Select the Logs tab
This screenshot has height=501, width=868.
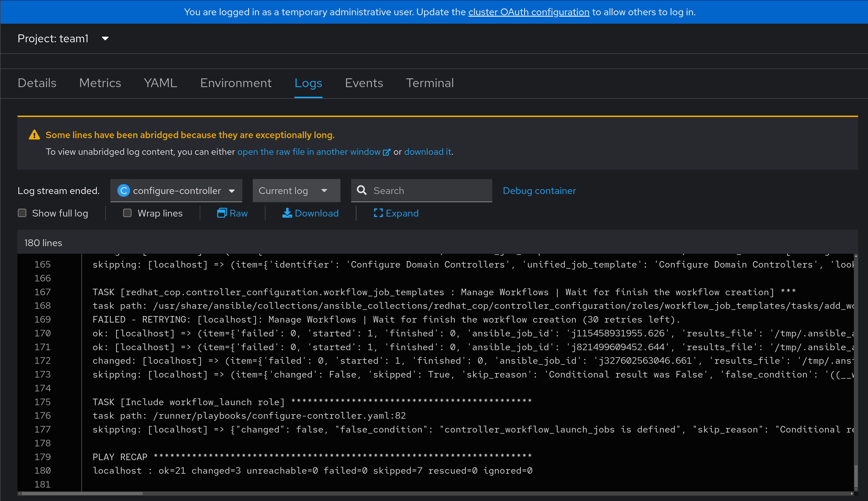click(x=308, y=83)
